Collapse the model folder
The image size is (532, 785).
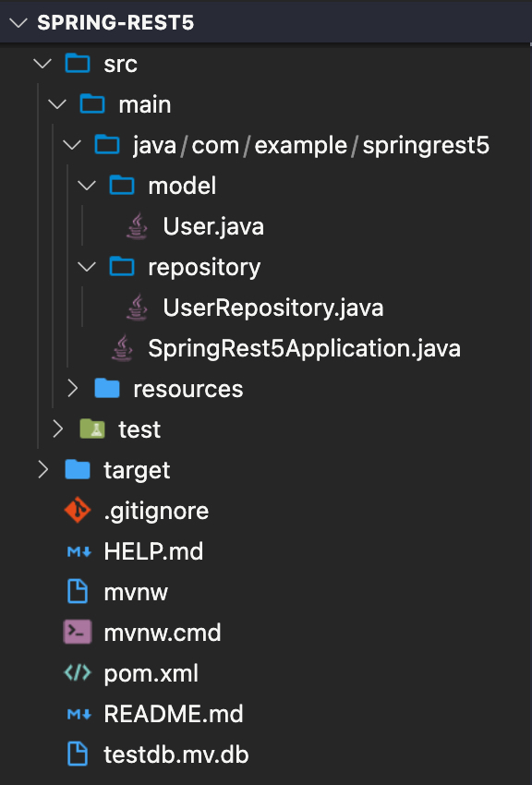(x=87, y=185)
